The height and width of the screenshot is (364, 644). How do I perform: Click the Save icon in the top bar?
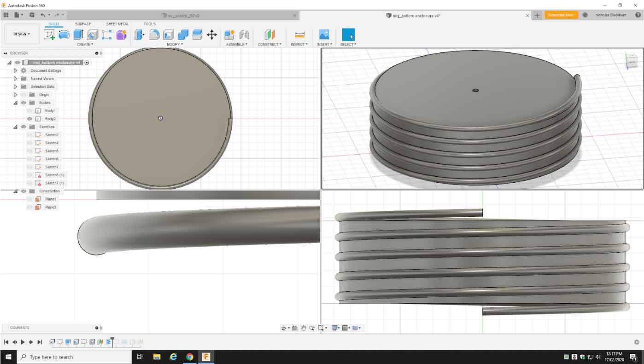click(x=32, y=15)
